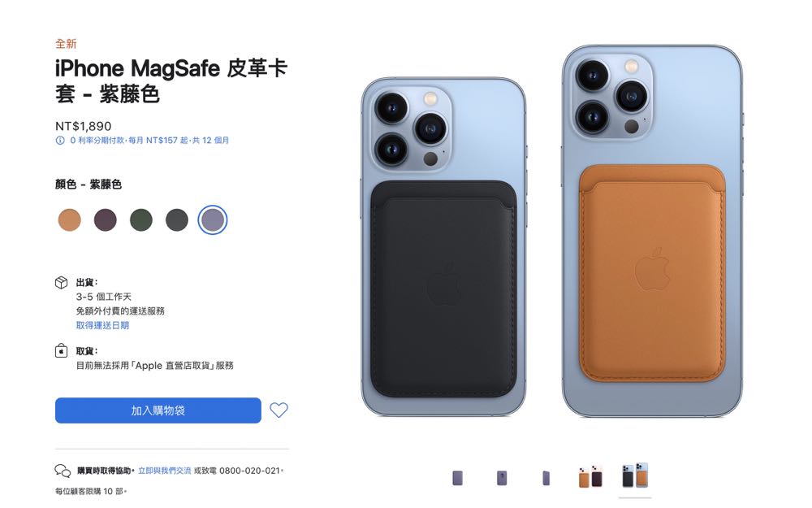Show the wallet side view thumbnail
Viewport: 812px width, 508px height.
[546, 477]
